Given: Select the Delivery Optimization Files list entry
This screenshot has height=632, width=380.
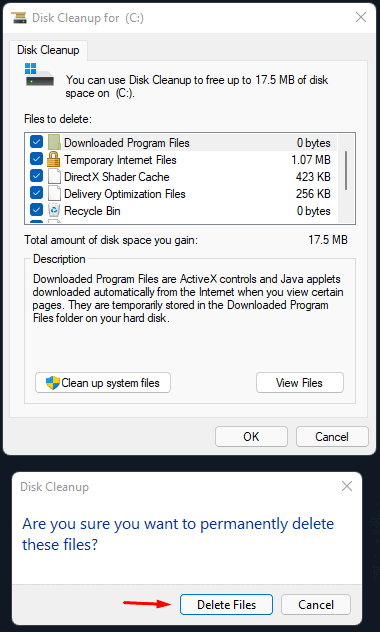Looking at the screenshot, I should 181,193.
